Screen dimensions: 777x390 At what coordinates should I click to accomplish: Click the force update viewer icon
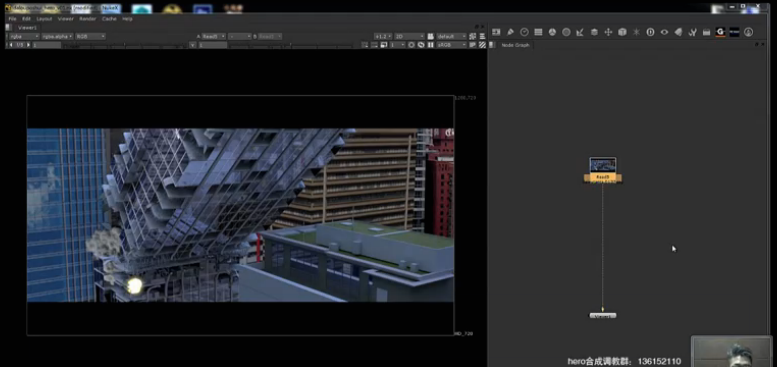coord(421,45)
